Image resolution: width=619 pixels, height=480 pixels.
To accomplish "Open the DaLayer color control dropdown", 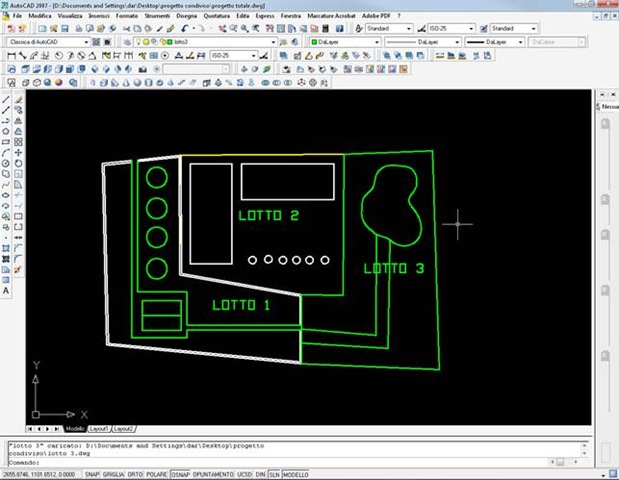I will 364,43.
